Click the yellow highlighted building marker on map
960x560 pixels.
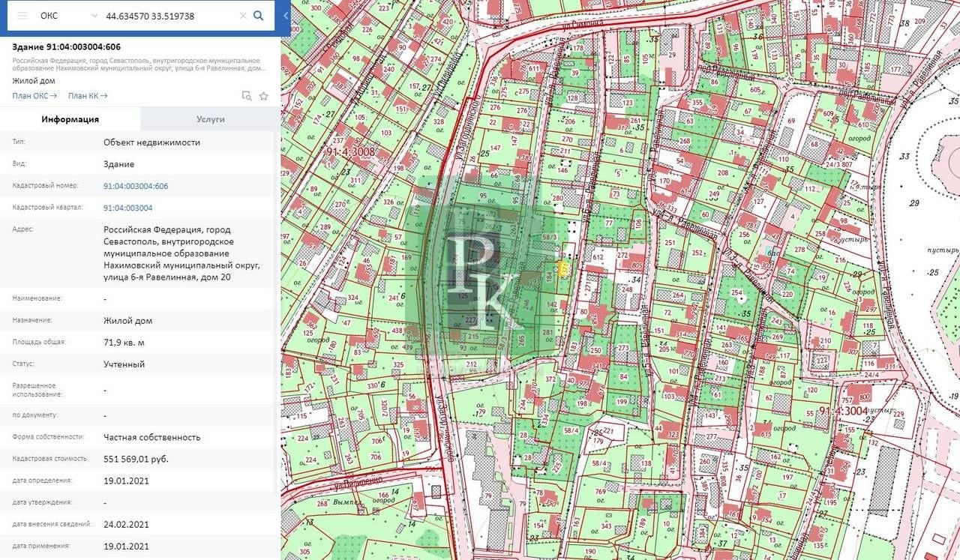point(563,268)
